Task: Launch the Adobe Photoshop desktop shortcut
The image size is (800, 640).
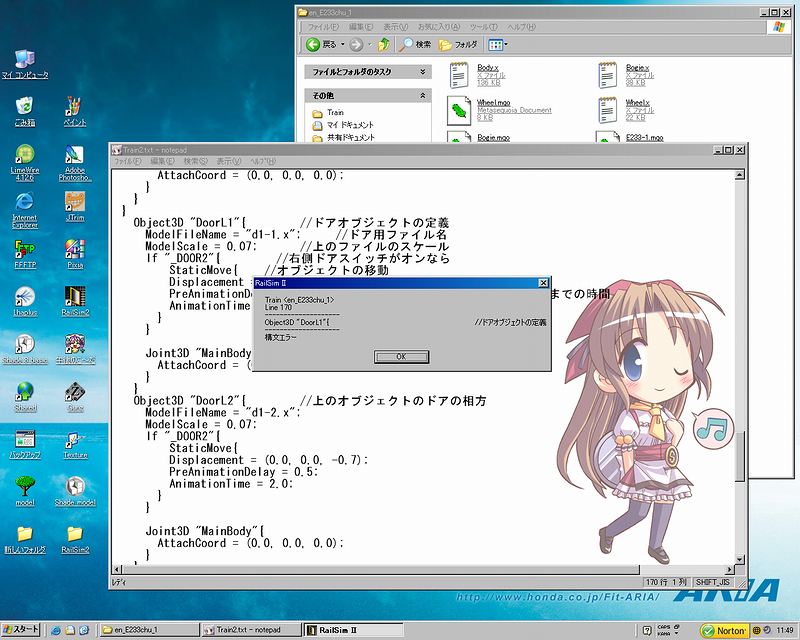Action: 75,163
